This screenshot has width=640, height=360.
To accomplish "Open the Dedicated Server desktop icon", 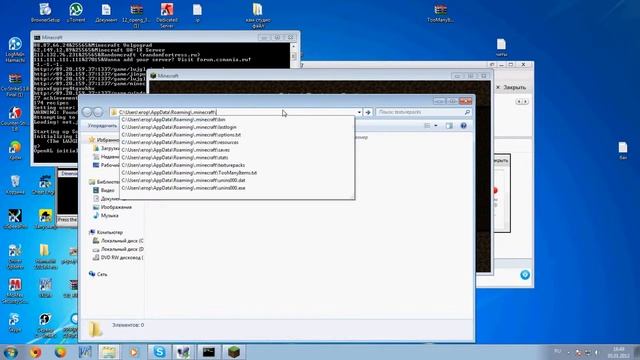I will (x=167, y=15).
